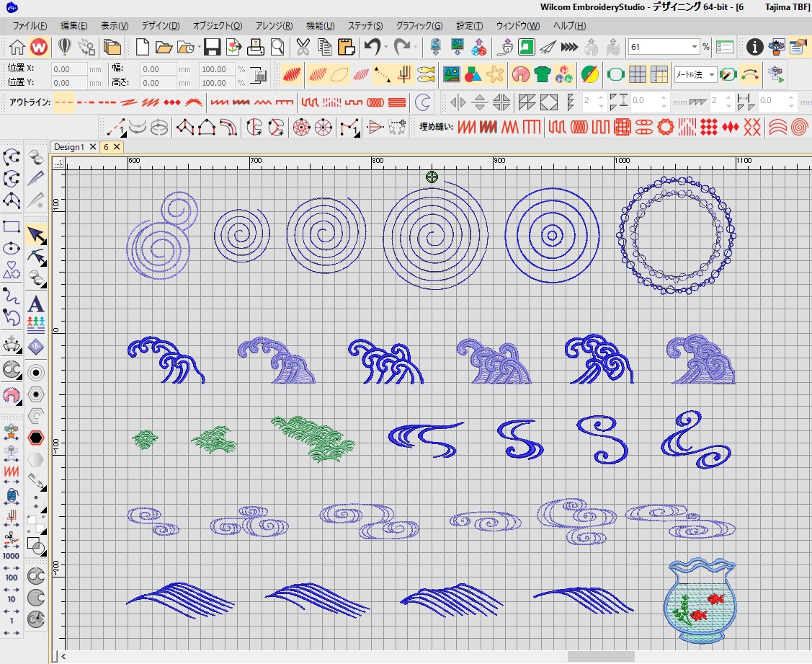The image size is (812, 664).
Task: Click the open-recent folder with clock icon
Action: 185,47
